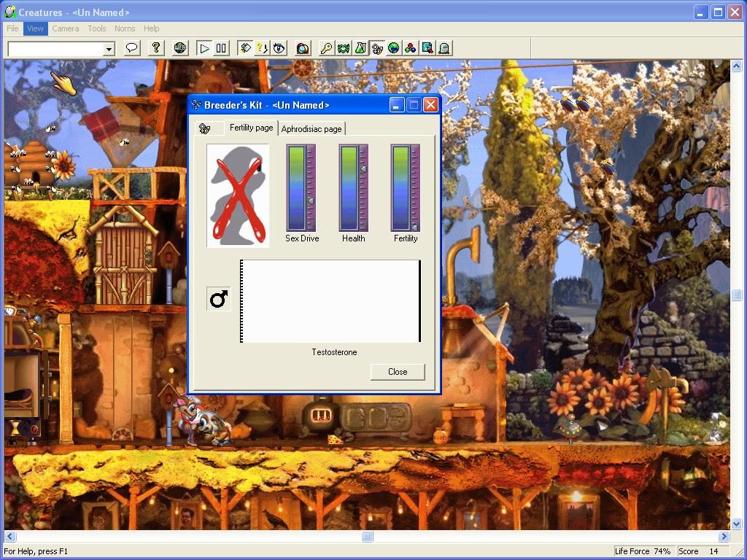
Task: Click the Fertility level slider
Action: click(406, 188)
